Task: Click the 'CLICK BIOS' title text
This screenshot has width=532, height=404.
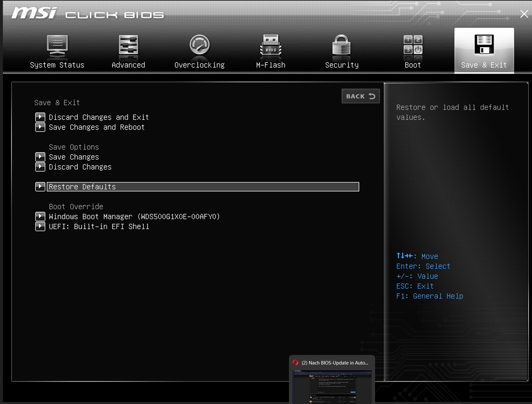Action: [x=115, y=15]
